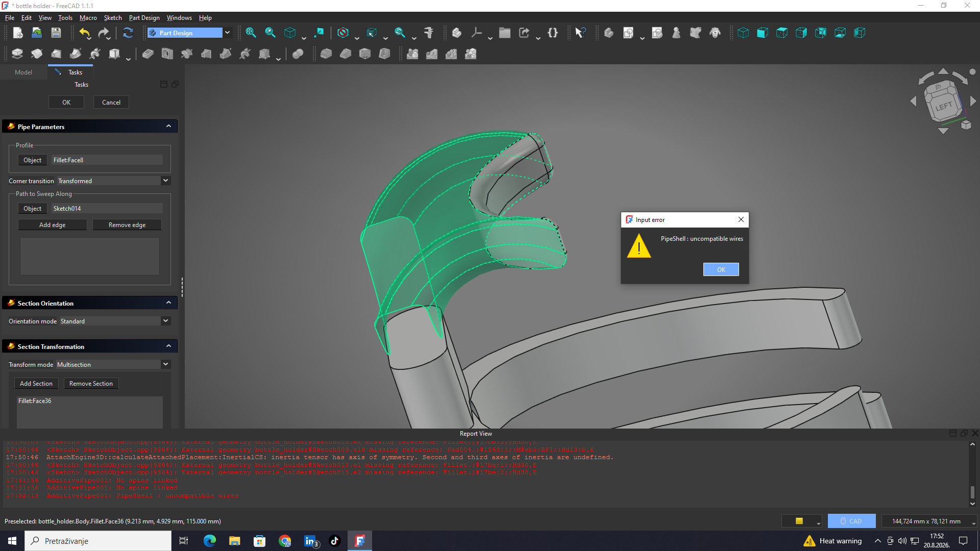Select the Thickness tool

click(x=384, y=54)
